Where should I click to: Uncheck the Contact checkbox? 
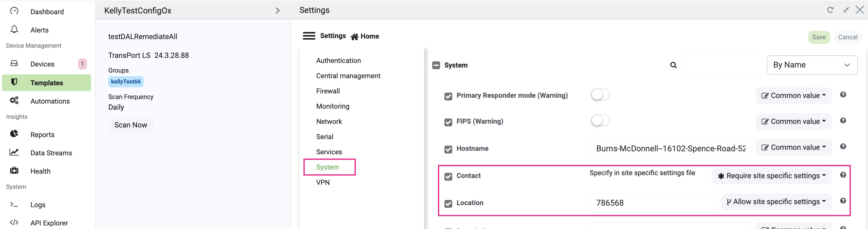(448, 176)
